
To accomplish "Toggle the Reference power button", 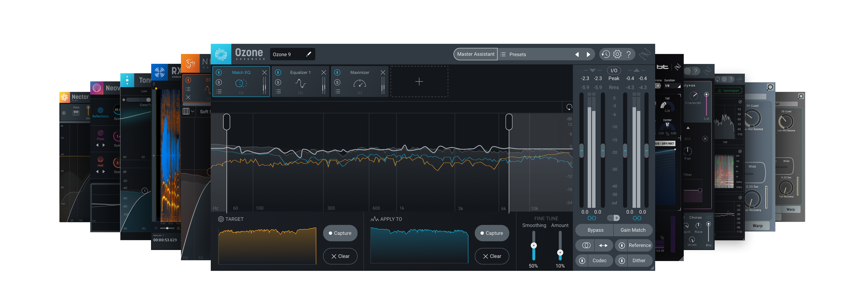I will [622, 246].
